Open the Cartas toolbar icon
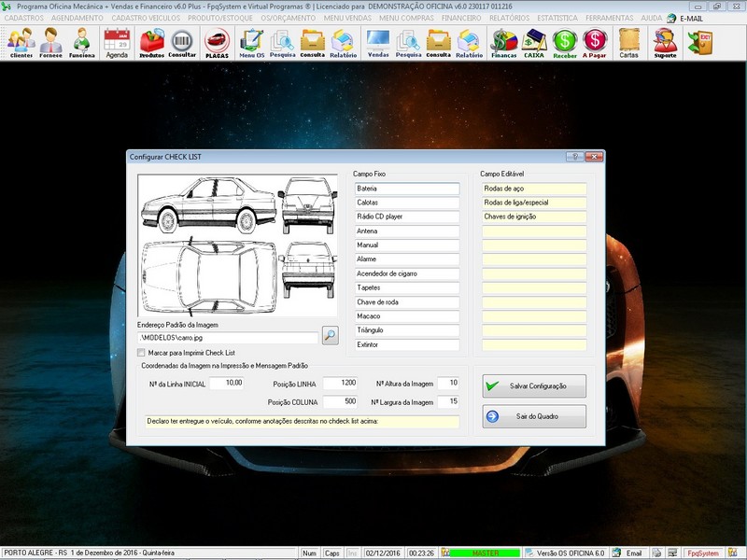This screenshot has width=747, height=560. point(628,42)
